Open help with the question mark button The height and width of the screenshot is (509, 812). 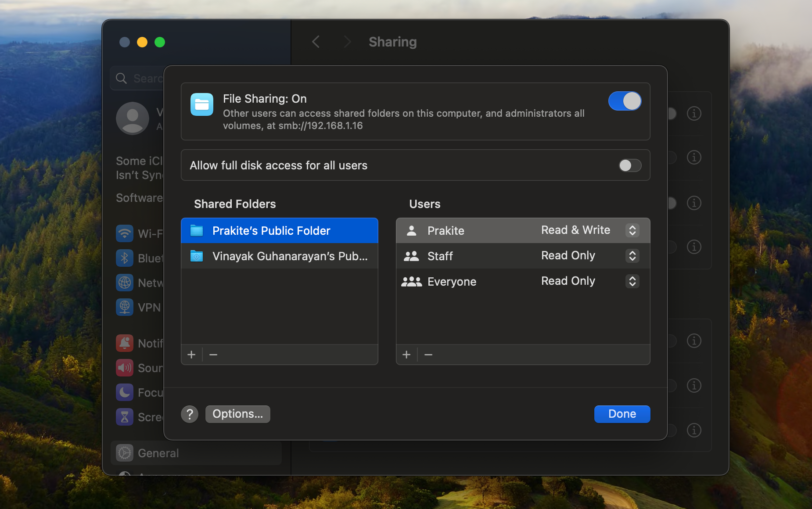tap(190, 414)
